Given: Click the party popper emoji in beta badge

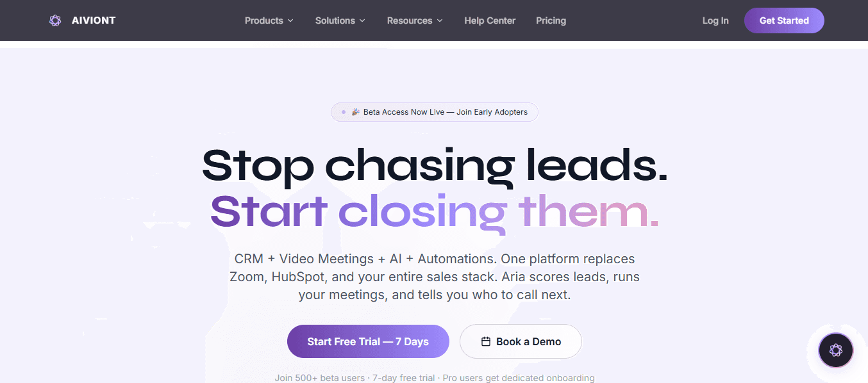Looking at the screenshot, I should point(355,112).
